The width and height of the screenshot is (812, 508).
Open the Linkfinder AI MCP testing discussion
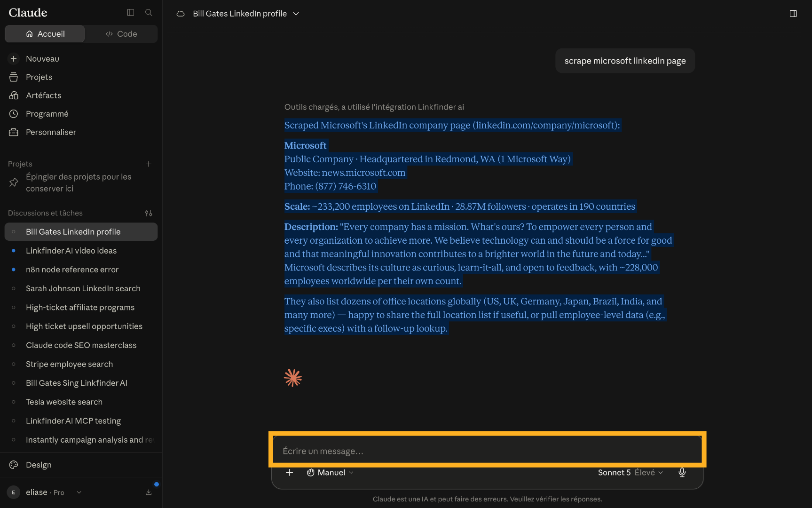[x=81, y=421]
